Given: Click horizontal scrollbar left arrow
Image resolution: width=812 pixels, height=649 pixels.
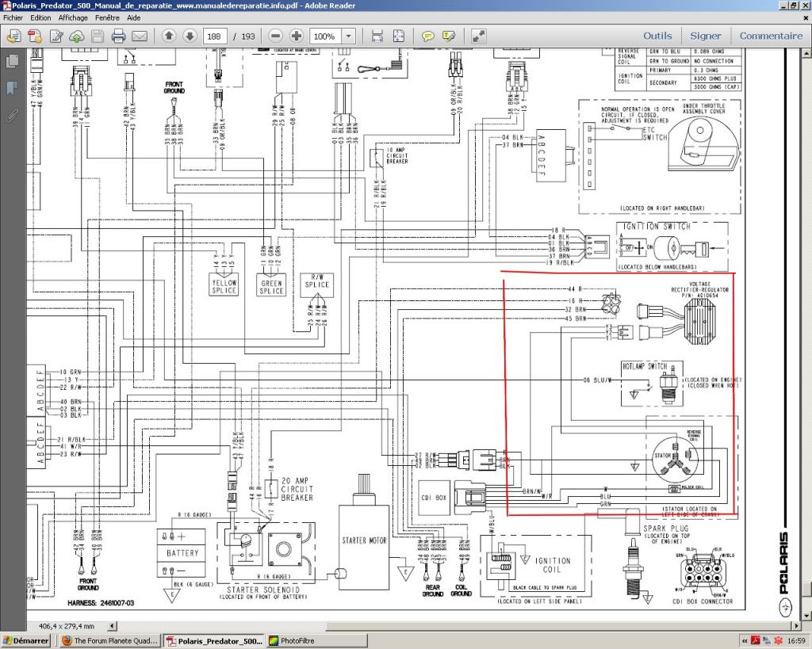Looking at the screenshot, I should click(112, 626).
